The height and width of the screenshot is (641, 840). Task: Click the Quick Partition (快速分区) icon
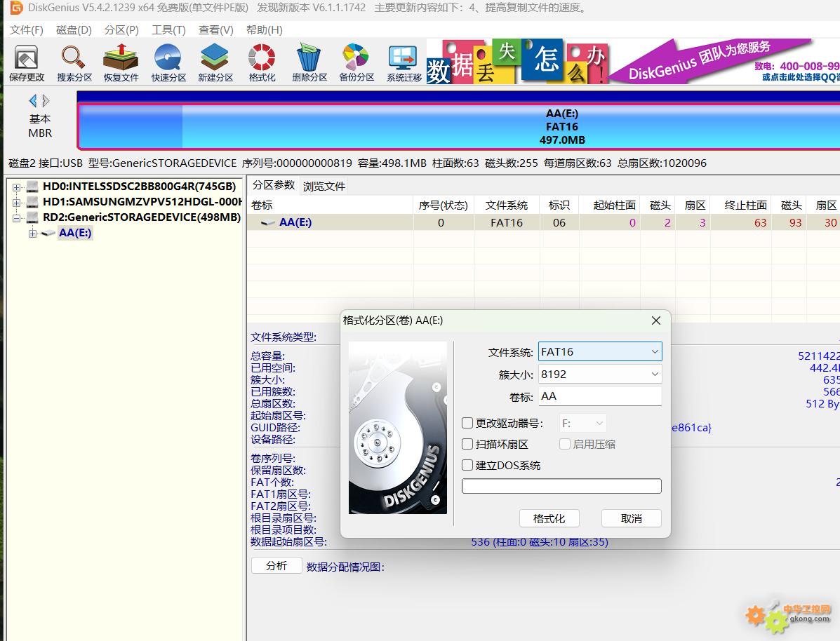[x=168, y=63]
